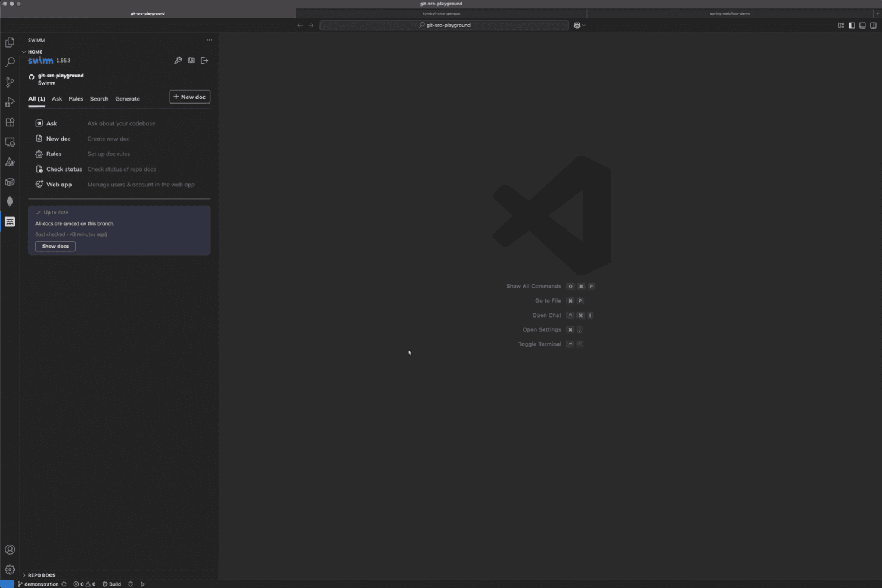Image resolution: width=882 pixels, height=588 pixels.
Task: Switch to the Ask tab
Action: click(57, 99)
